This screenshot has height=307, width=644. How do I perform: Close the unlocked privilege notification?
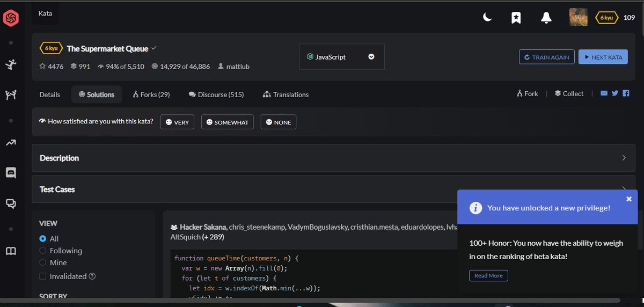pyautogui.click(x=629, y=199)
